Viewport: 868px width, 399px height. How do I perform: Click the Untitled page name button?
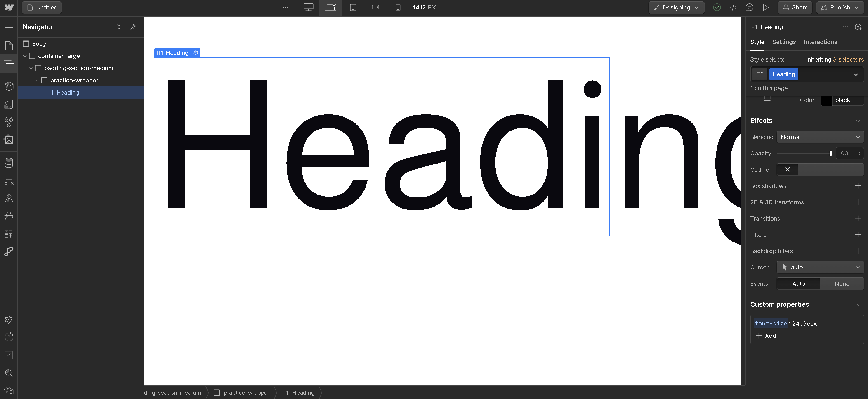[42, 7]
